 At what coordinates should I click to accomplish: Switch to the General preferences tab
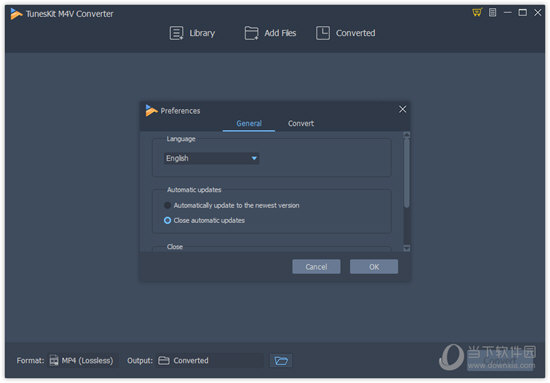[249, 123]
